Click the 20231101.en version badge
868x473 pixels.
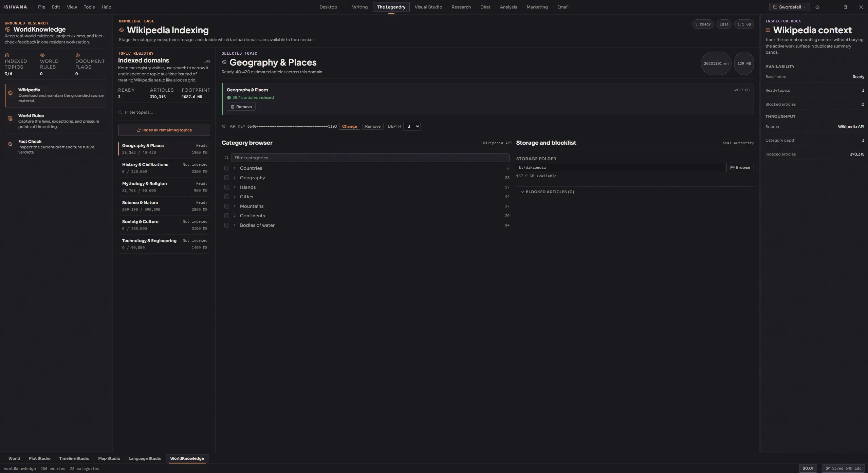pyautogui.click(x=716, y=63)
